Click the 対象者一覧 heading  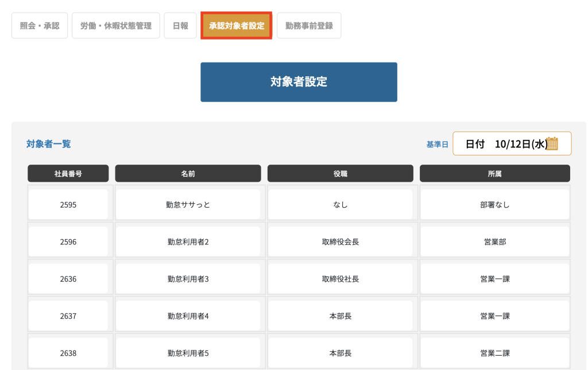pos(48,144)
